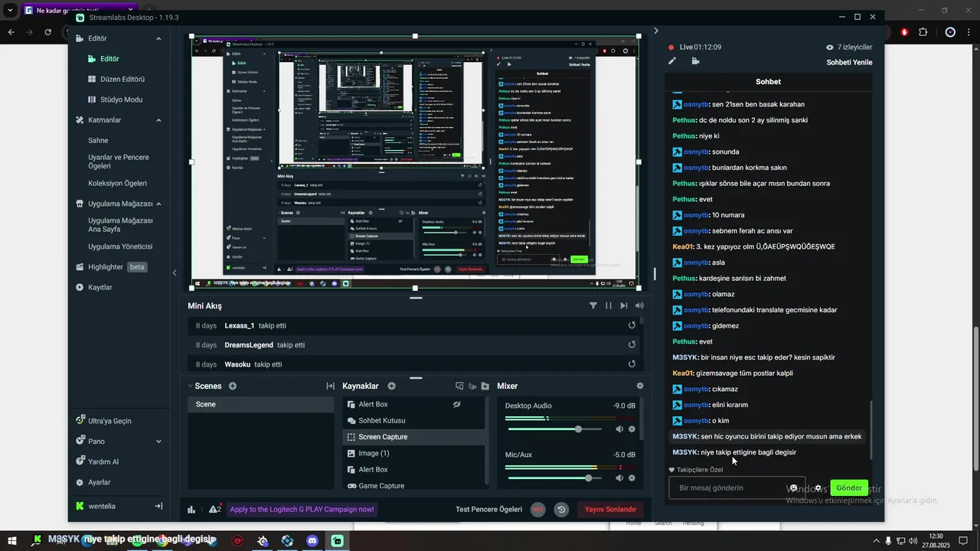Pause the Mini Akış alert queue
The image size is (980, 551).
[609, 305]
